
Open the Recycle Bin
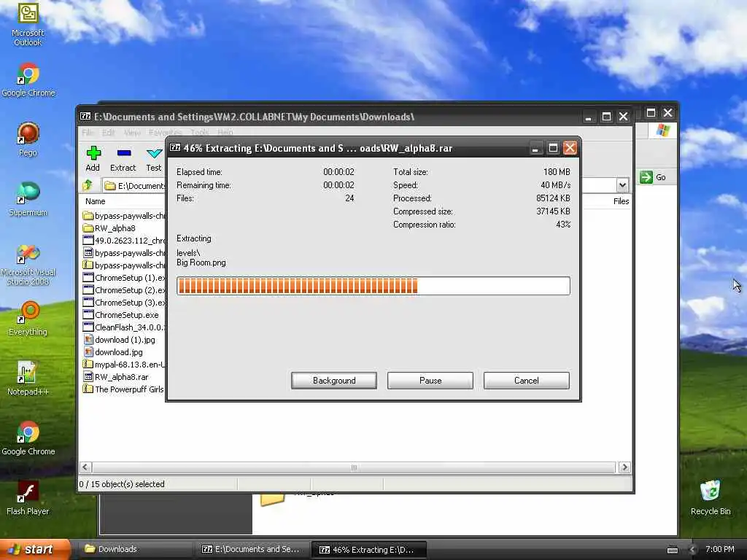[x=711, y=499]
